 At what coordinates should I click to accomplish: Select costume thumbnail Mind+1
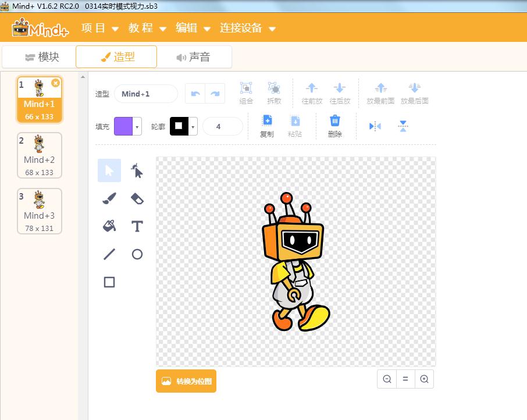pyautogui.click(x=40, y=100)
